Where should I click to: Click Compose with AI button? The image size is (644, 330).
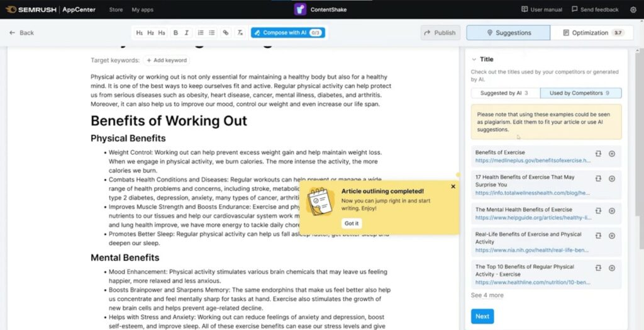[288, 33]
